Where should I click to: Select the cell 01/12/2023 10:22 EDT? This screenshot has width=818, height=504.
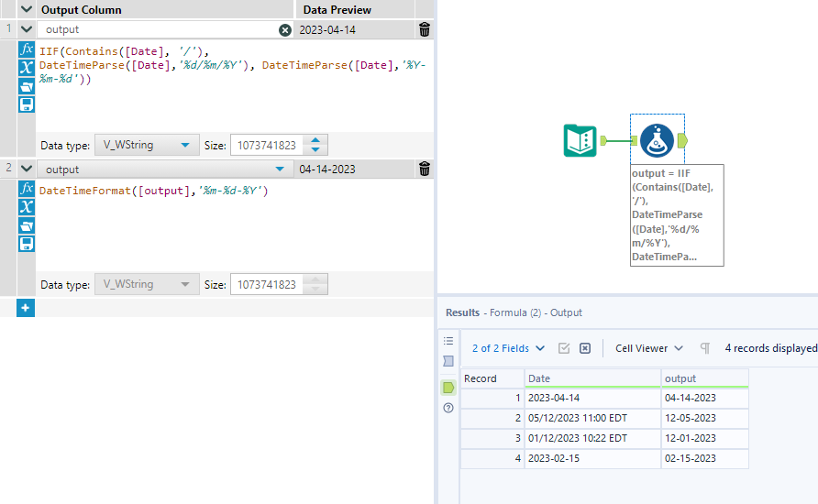(x=592, y=438)
